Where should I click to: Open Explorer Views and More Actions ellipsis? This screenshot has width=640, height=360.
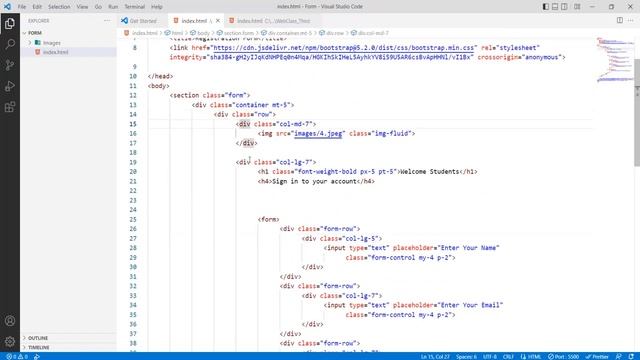[x=107, y=20]
